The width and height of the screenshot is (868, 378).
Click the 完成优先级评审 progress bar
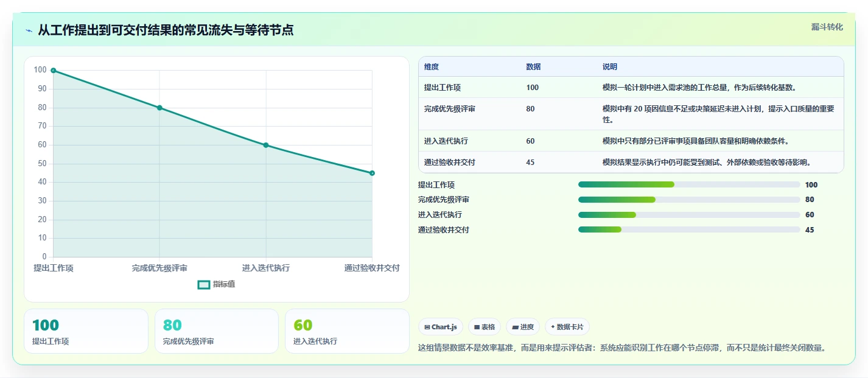tap(689, 200)
